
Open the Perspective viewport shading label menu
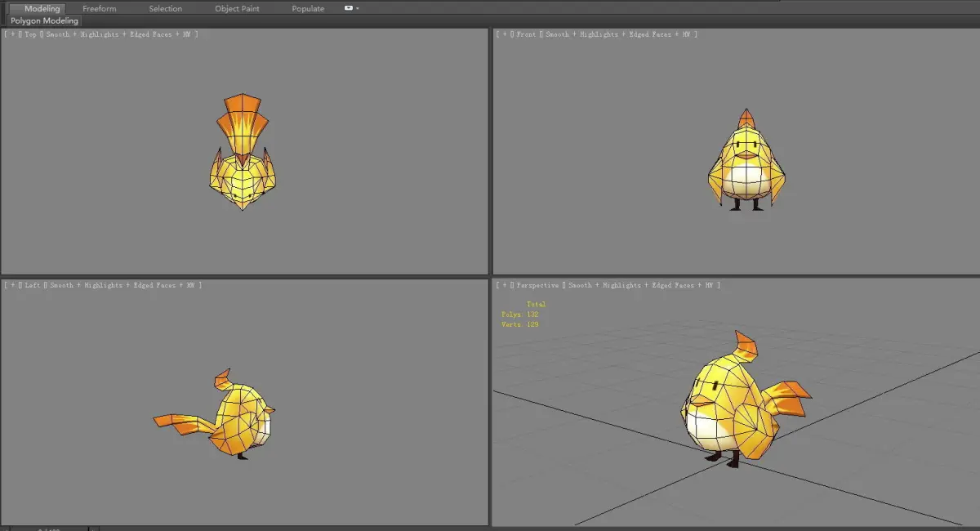coord(640,285)
